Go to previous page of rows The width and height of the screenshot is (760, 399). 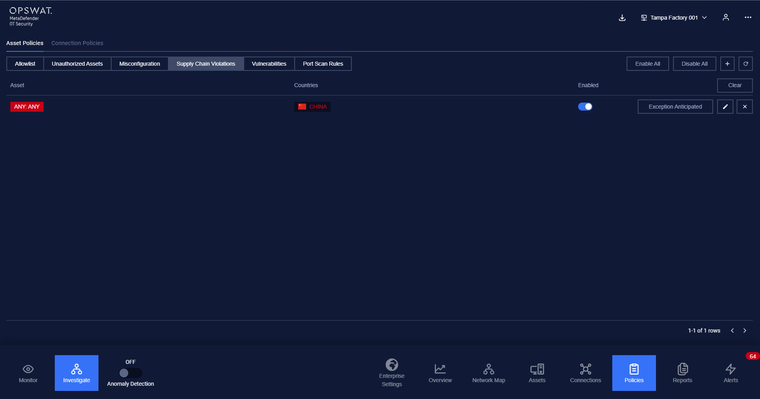[x=732, y=331]
